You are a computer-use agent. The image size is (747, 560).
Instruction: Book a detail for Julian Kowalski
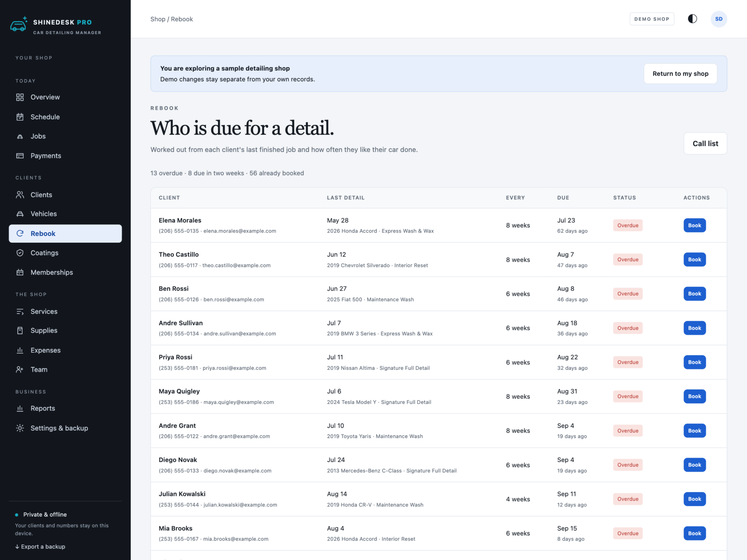pyautogui.click(x=694, y=499)
